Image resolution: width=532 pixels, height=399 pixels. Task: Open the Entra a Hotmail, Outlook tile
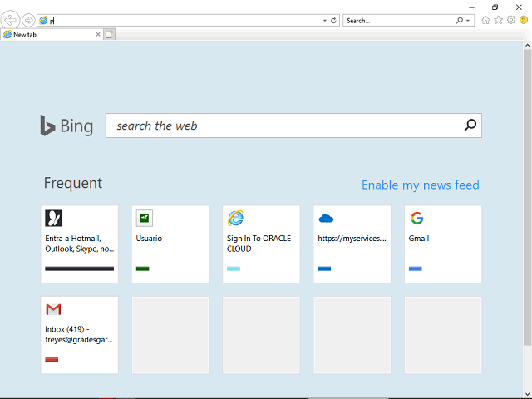click(x=80, y=244)
